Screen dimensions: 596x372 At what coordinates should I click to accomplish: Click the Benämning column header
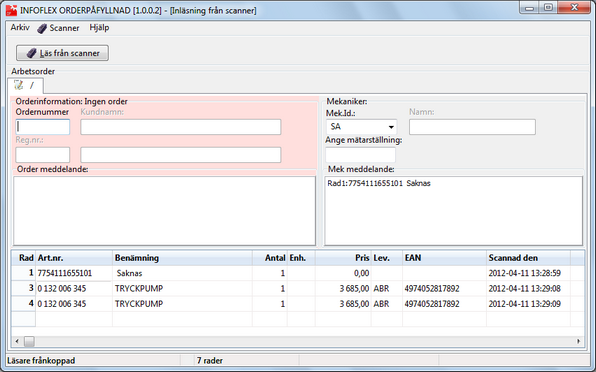[182, 258]
